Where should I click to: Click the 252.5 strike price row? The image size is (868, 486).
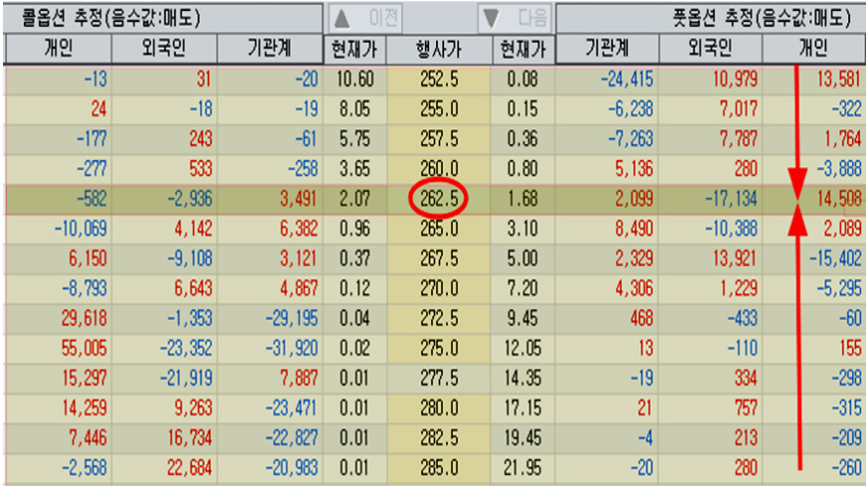(438, 80)
